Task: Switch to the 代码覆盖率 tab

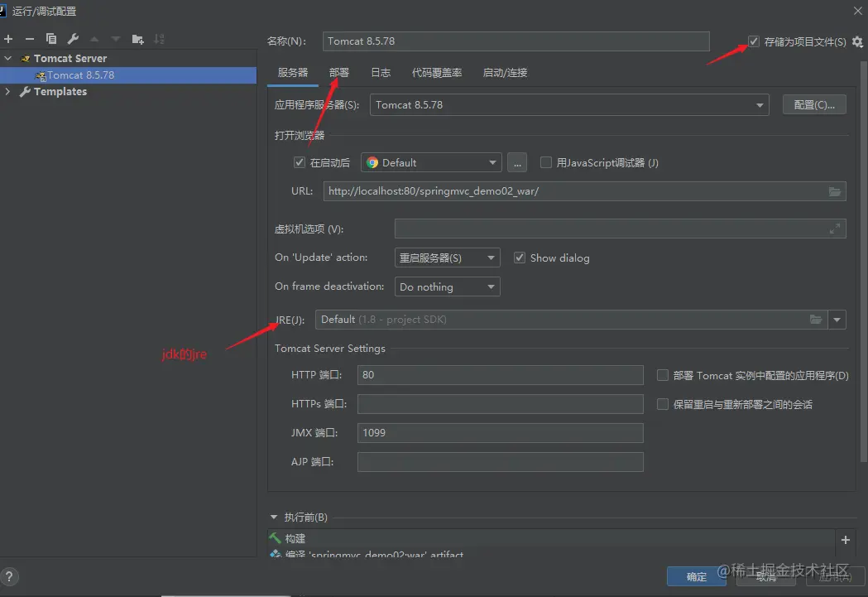Action: (437, 73)
